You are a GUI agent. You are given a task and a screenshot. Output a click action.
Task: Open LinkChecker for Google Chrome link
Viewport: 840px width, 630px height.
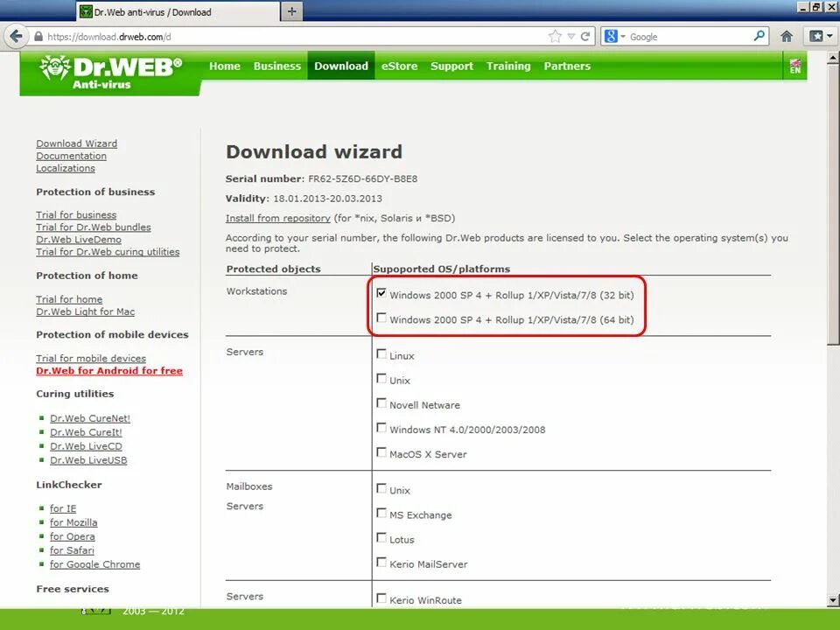point(94,564)
